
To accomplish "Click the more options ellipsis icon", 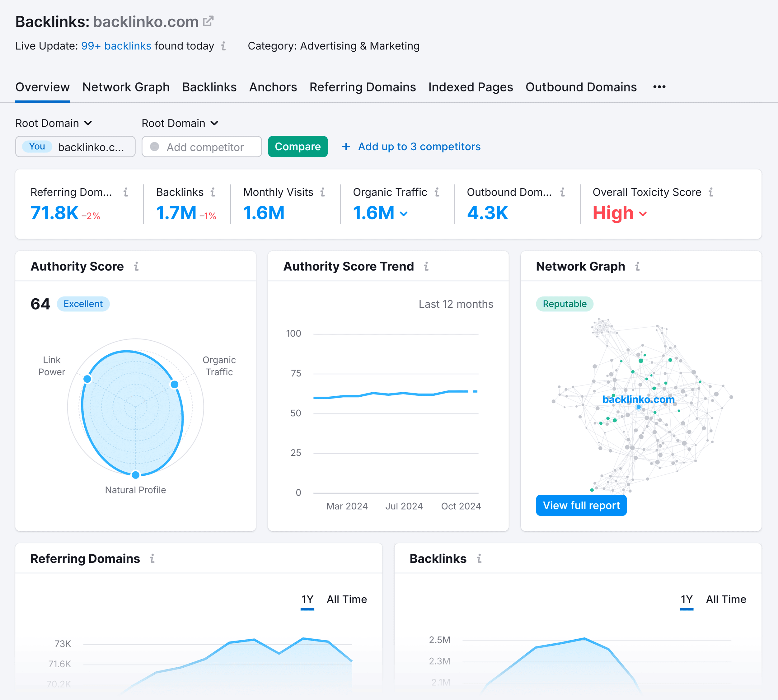I will tap(660, 86).
